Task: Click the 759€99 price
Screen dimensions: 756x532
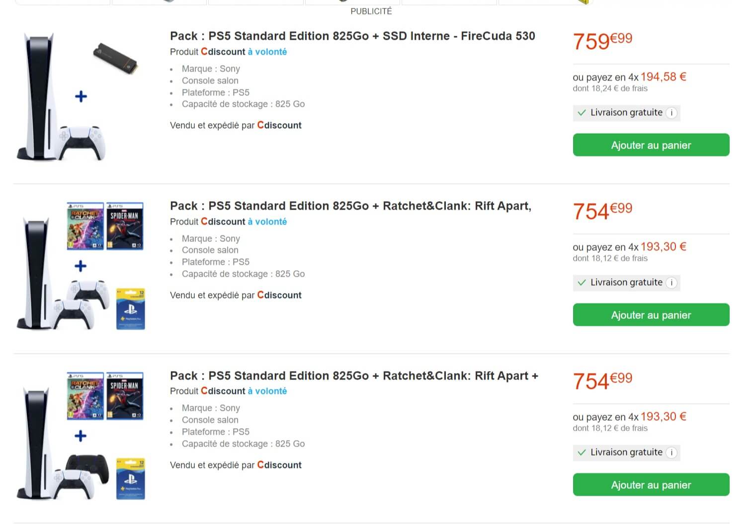Action: (x=602, y=41)
